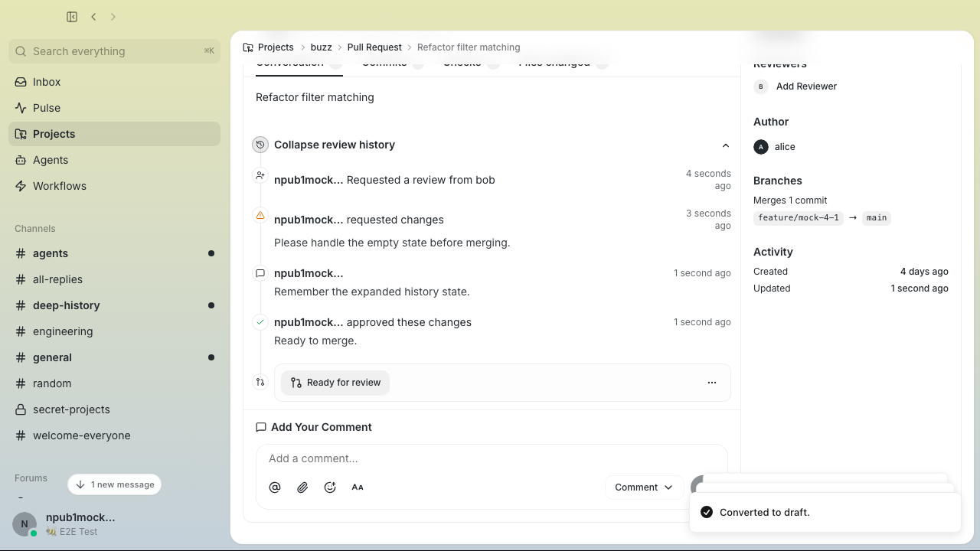Toggle the sidebar panel icon
980x551 pixels.
72,17
